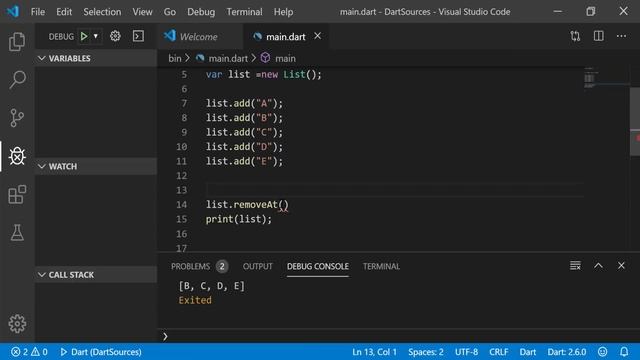Viewport: 640px width, 360px height.
Task: Open the Debug menu
Action: (201, 12)
